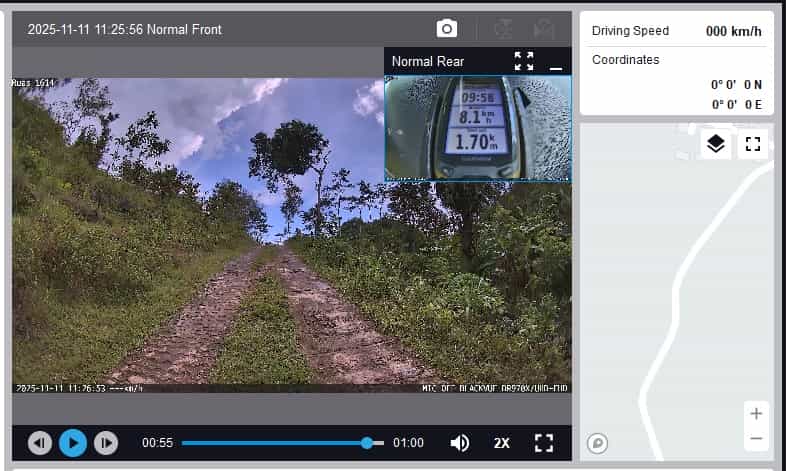This screenshot has width=787, height=471.
Task: Zoom in on the map
Action: point(756,413)
